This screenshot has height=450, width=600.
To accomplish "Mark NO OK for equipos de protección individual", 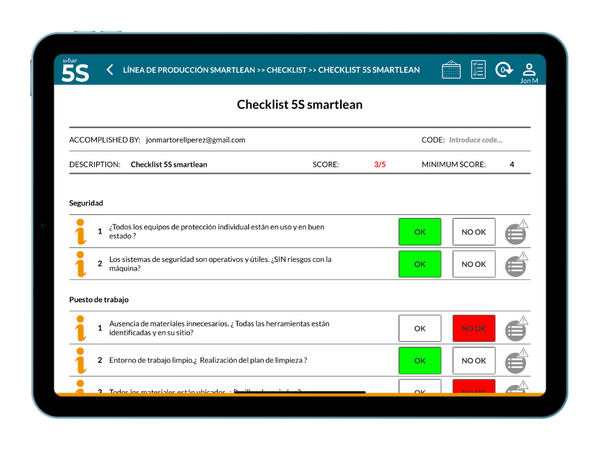I will point(474,232).
